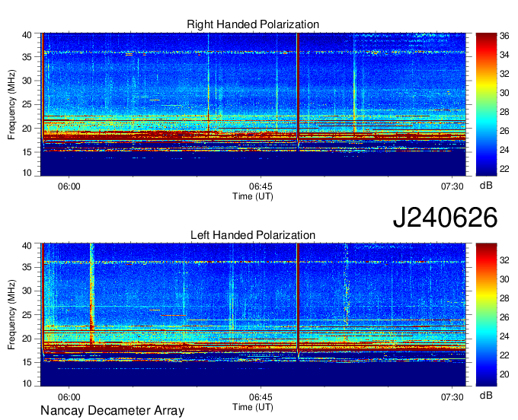Click the dB unit under Left Handed colorbar

(486, 396)
